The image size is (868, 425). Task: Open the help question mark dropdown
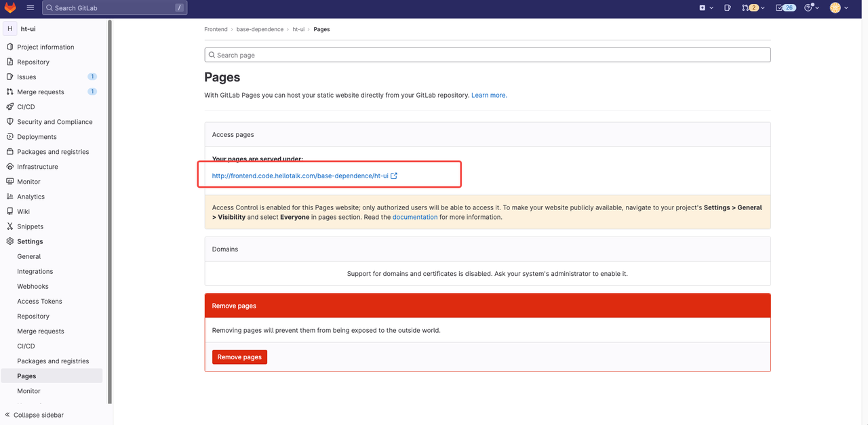tap(812, 8)
